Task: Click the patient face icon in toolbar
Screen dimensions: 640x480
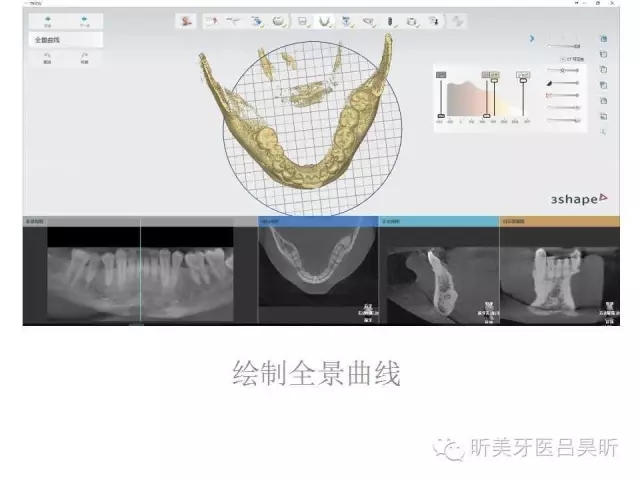Action: pos(187,20)
